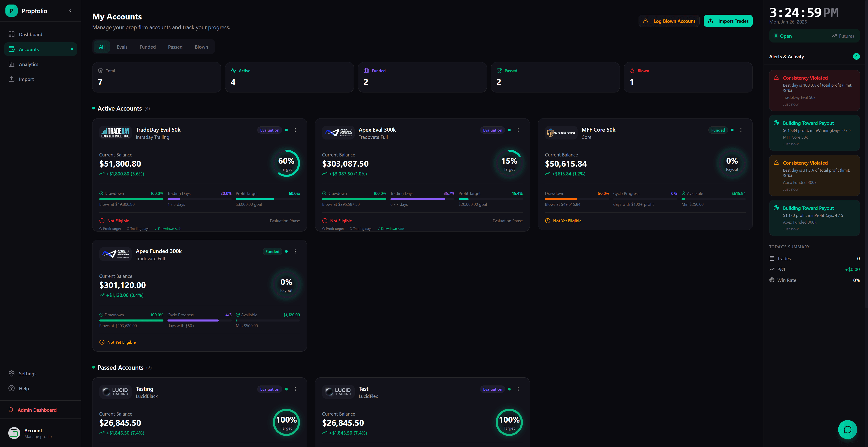Image resolution: width=868 pixels, height=447 pixels.
Task: Click the account profile avatar
Action: pos(14,433)
